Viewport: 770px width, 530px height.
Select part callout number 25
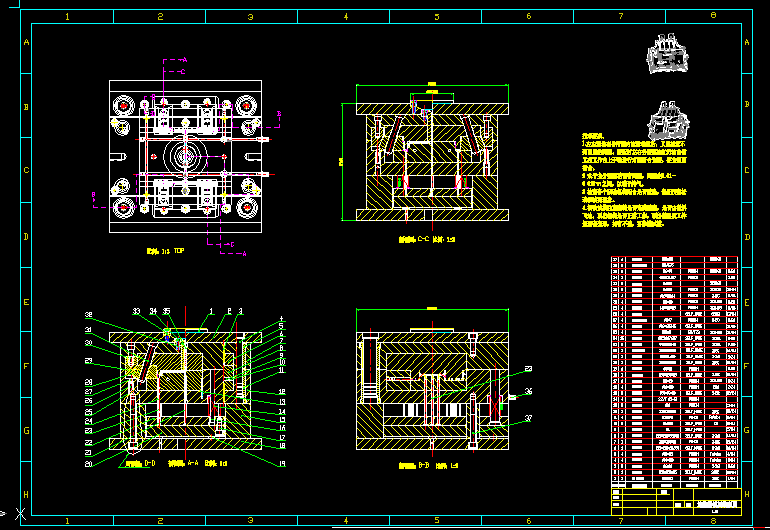pos(88,412)
